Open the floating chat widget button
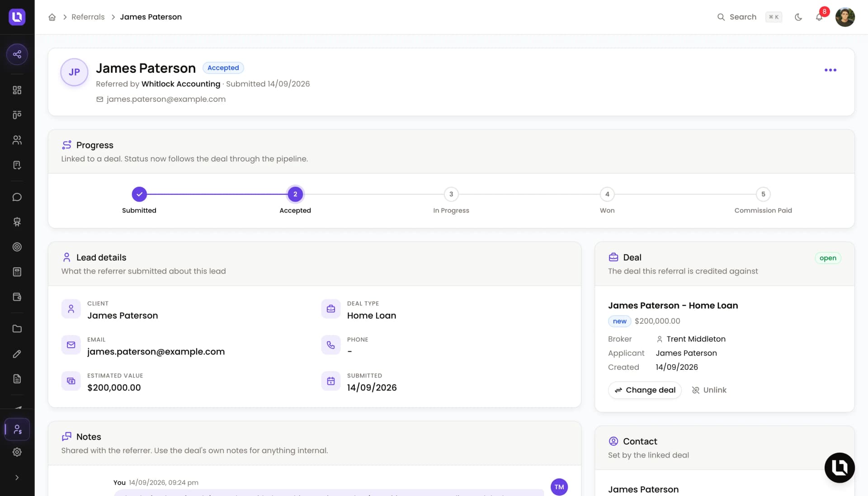Image resolution: width=868 pixels, height=496 pixels. coord(840,468)
